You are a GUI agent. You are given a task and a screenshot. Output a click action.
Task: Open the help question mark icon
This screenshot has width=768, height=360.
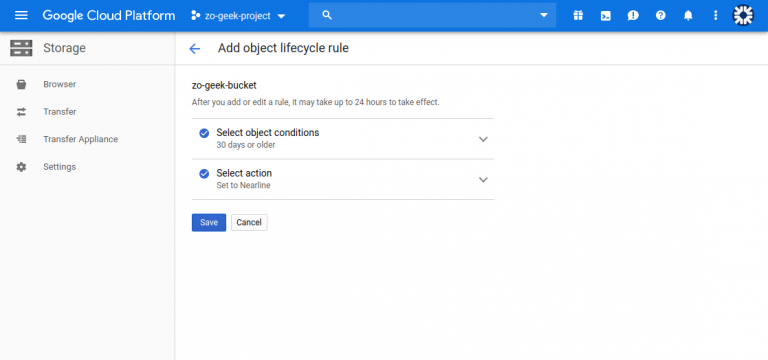click(661, 16)
